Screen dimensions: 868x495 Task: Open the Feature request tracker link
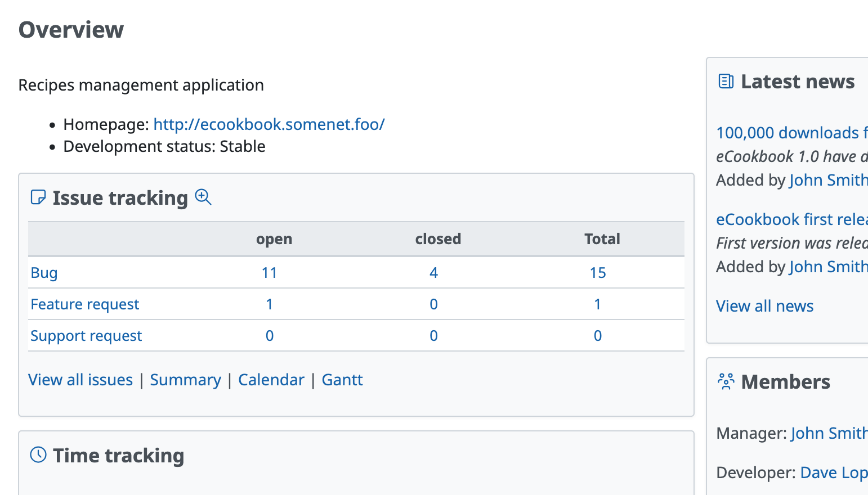point(84,304)
